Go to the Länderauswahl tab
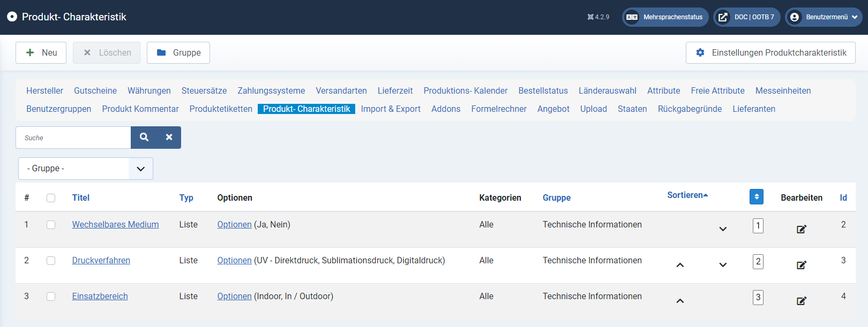The height and width of the screenshot is (327, 868). pos(608,91)
